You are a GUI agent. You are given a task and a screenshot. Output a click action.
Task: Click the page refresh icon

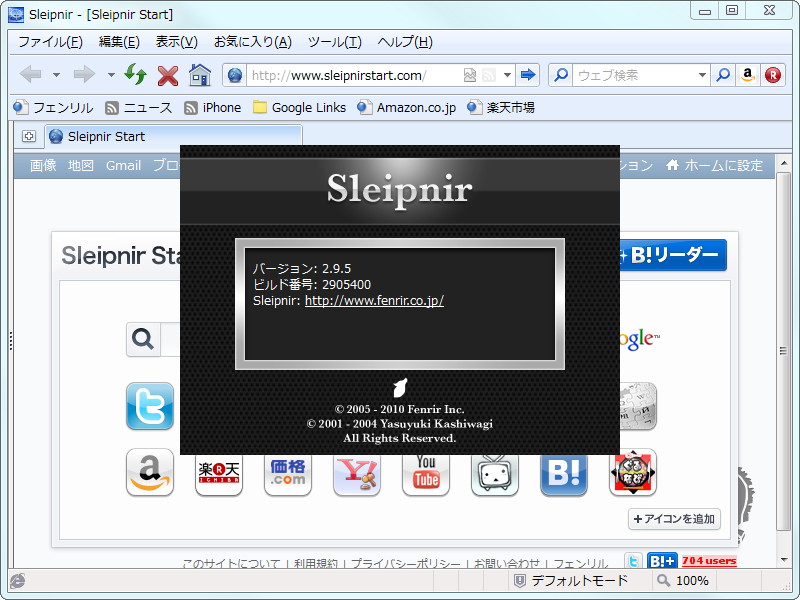tap(135, 75)
